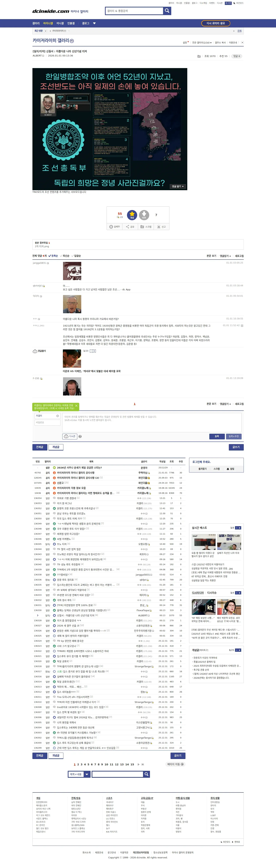
Task: Select the 인물갤 nav tab
Action: click(x=71, y=23)
